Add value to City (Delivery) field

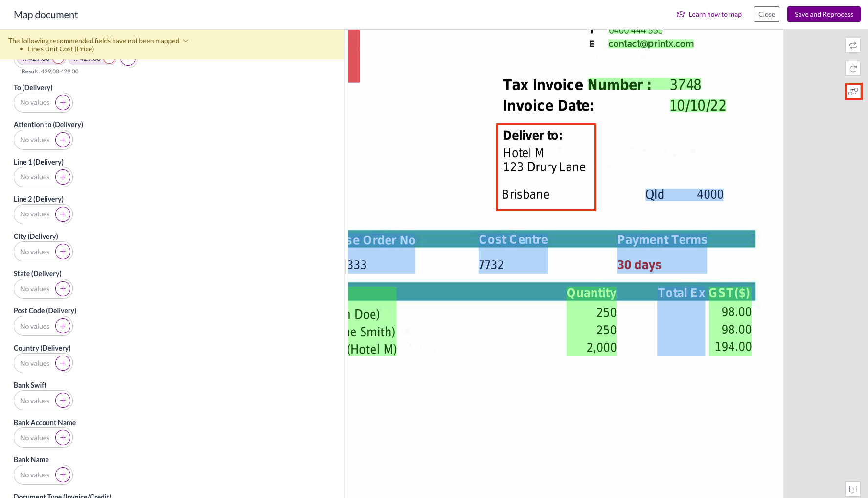(x=63, y=252)
